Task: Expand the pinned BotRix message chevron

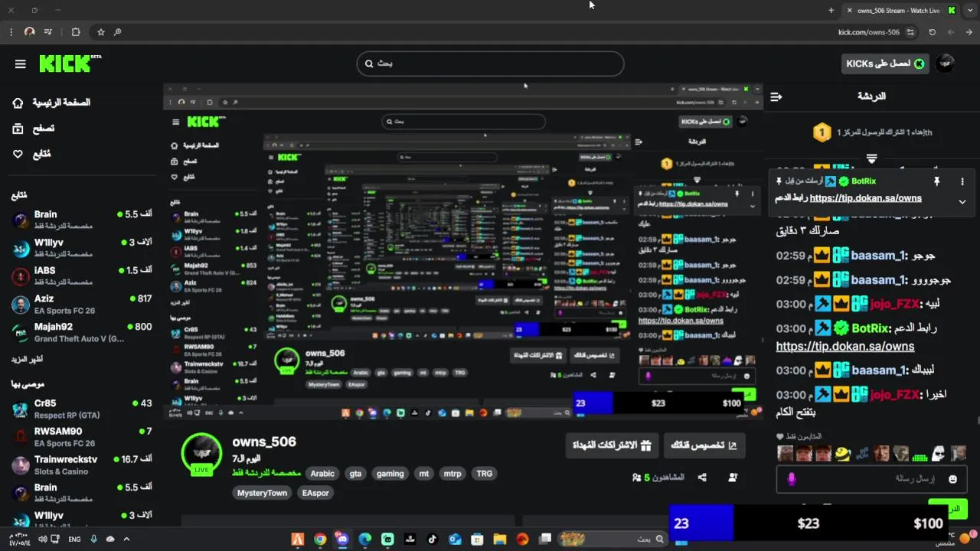Action: click(x=962, y=202)
